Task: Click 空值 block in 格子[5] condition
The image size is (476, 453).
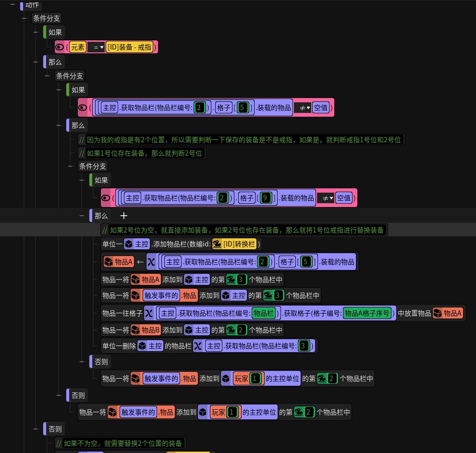Action: (x=321, y=108)
